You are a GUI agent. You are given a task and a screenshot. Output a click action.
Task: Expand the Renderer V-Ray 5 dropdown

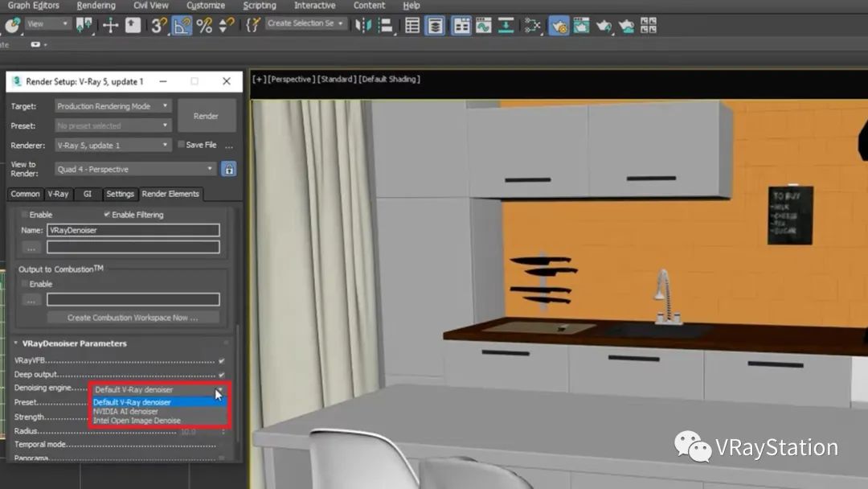coord(113,146)
